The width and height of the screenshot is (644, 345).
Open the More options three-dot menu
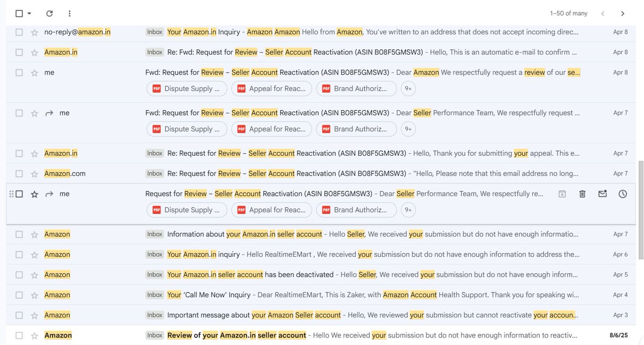coord(70,13)
